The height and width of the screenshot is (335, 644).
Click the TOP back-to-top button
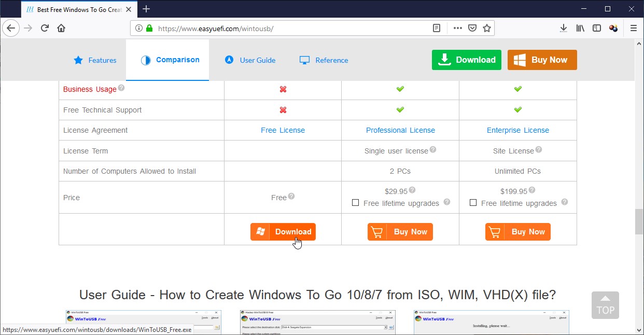[x=605, y=305]
